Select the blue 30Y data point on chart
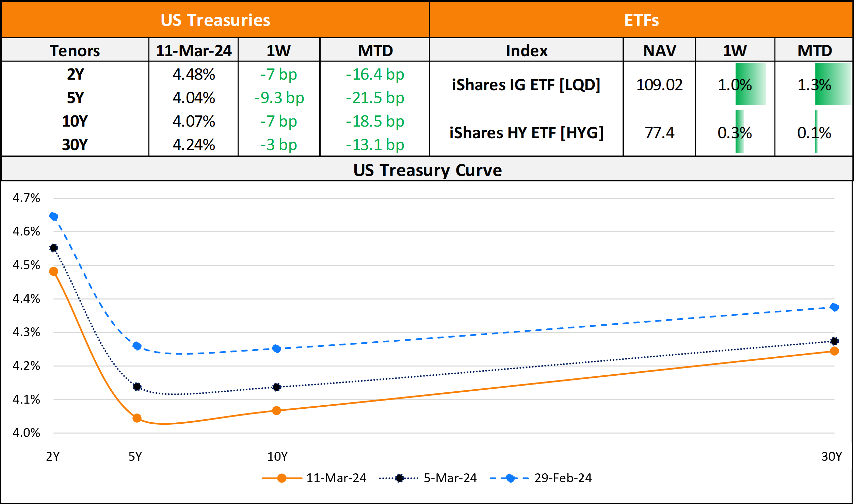Viewport: 854px width, 504px height. coord(834,307)
